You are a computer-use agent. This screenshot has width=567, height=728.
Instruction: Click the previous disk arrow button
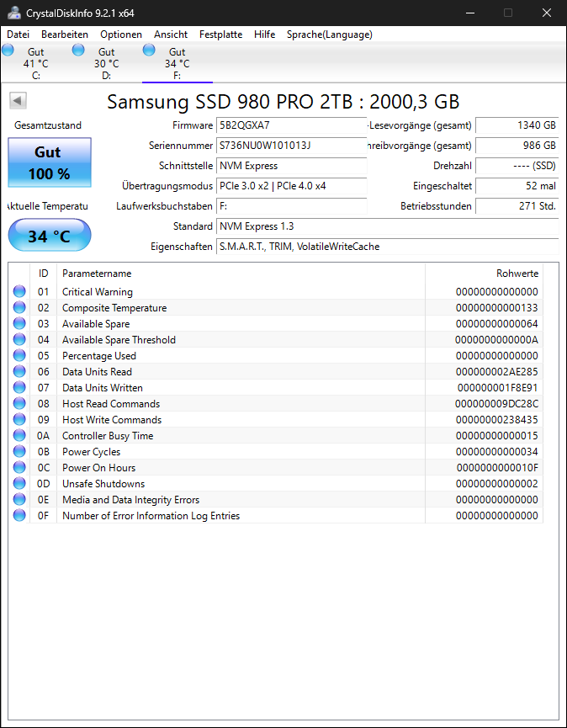(x=19, y=100)
